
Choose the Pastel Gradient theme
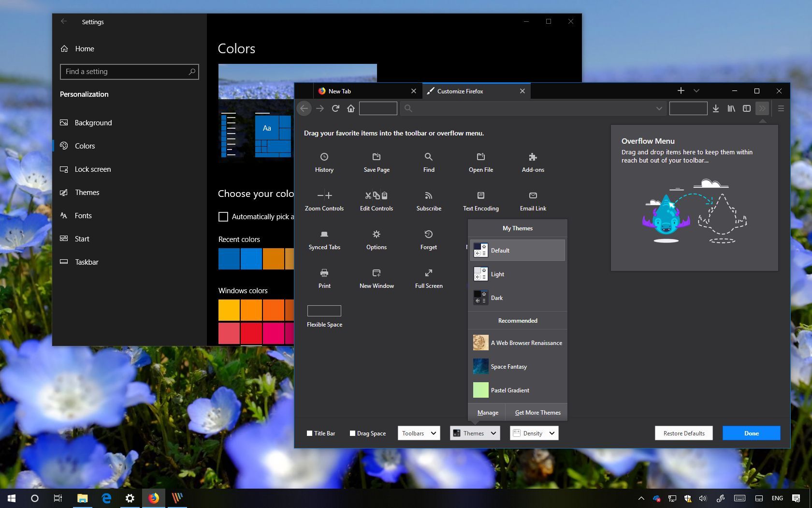tap(518, 390)
